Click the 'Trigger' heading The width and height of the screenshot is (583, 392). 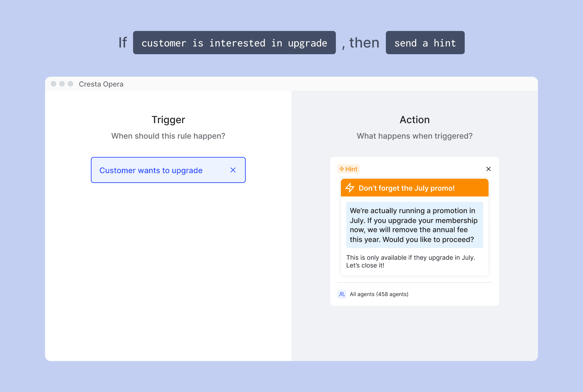(x=168, y=120)
